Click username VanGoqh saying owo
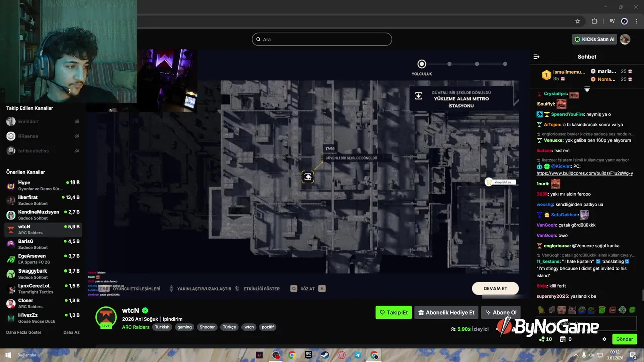This screenshot has height=362, width=644. click(x=547, y=235)
